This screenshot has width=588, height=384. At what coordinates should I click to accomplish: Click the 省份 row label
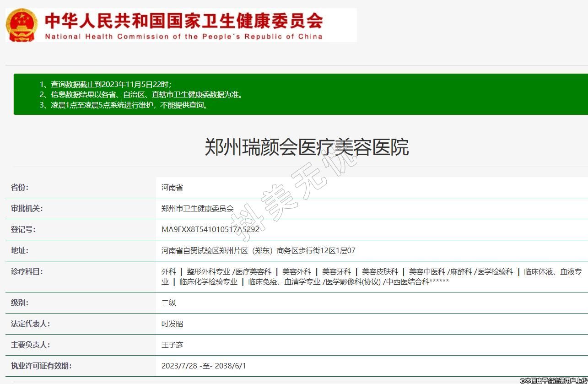pyautogui.click(x=20, y=187)
